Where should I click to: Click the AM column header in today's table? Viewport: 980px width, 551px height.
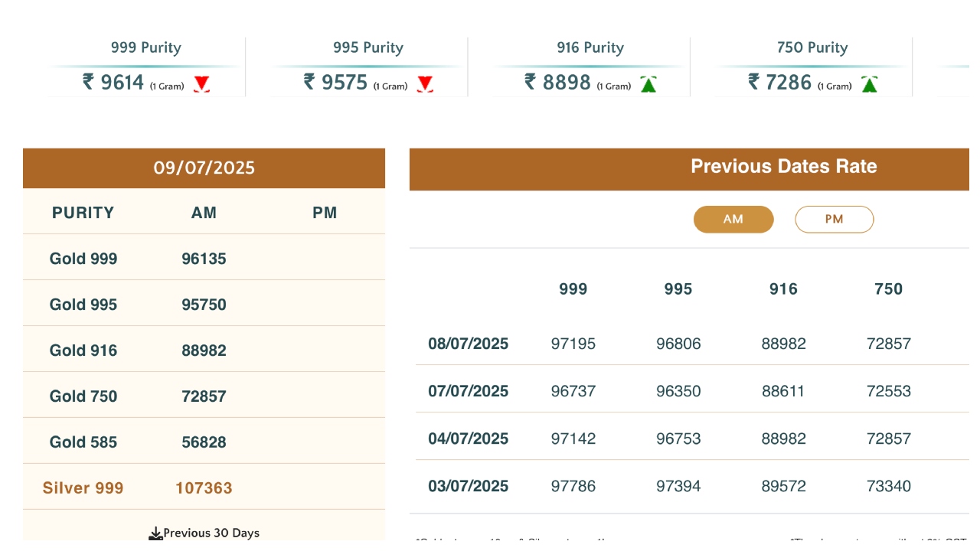[204, 213]
